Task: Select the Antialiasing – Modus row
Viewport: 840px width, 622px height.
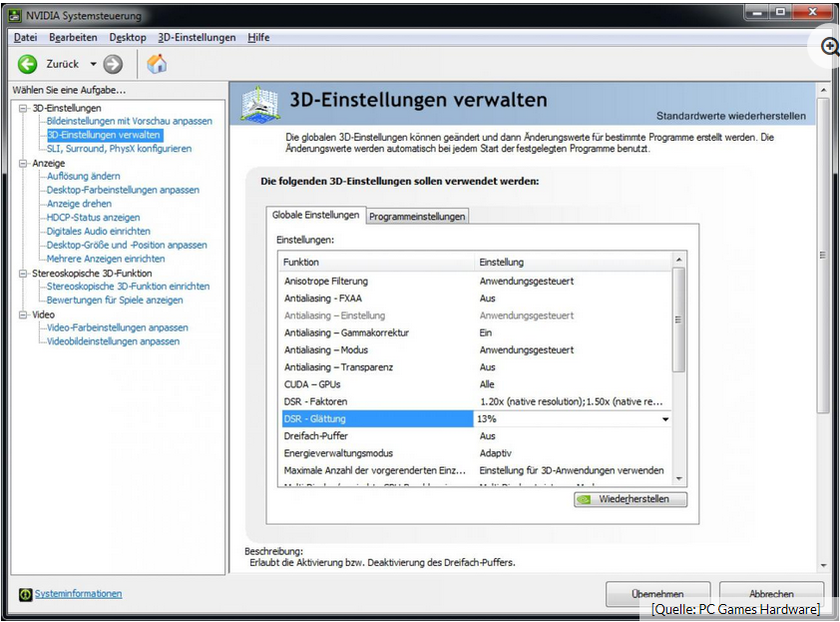Action: point(476,349)
